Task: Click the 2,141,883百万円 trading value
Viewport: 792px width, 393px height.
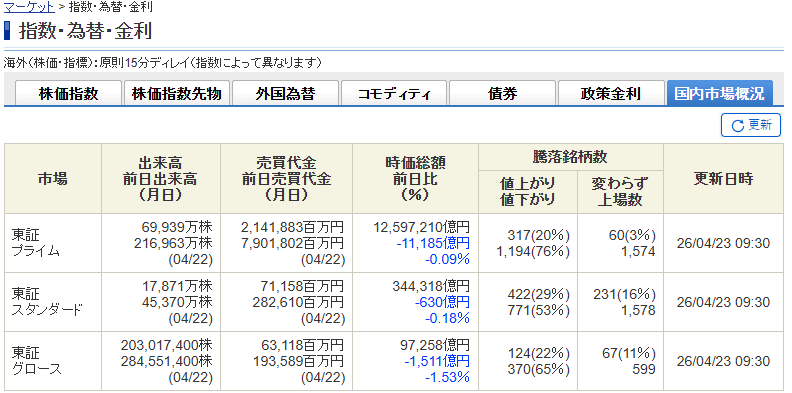Action: coord(292,227)
